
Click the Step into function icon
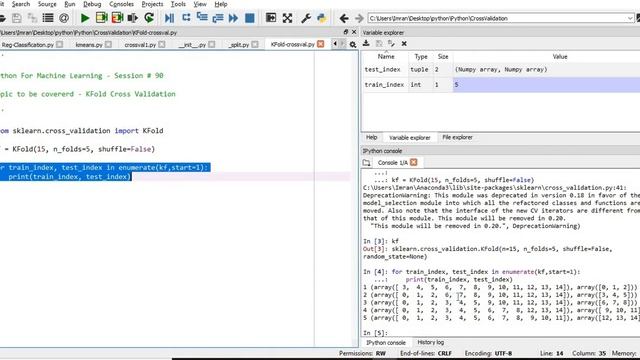point(202,18)
